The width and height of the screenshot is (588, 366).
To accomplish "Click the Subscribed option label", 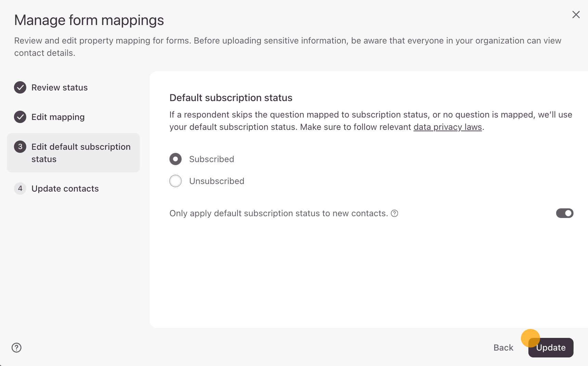I will pos(212,159).
